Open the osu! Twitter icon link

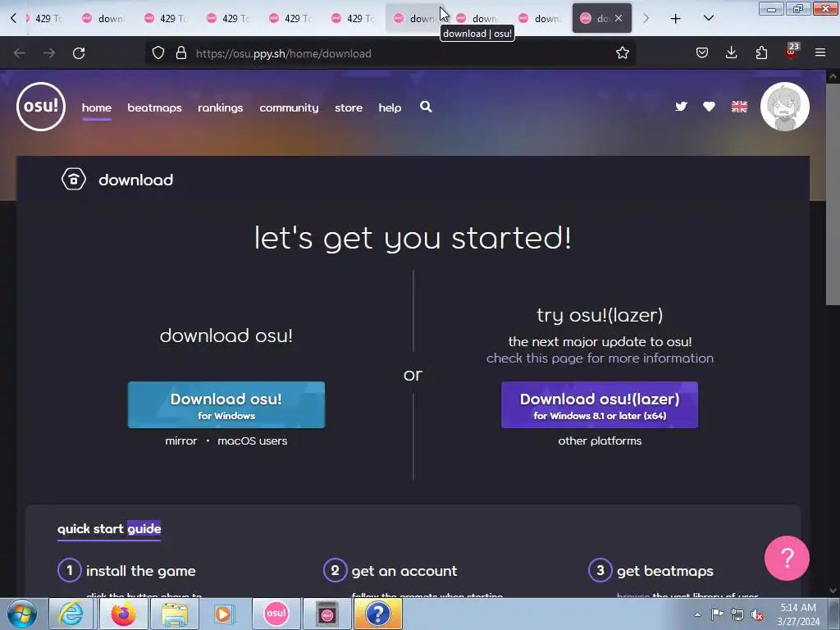coord(681,107)
